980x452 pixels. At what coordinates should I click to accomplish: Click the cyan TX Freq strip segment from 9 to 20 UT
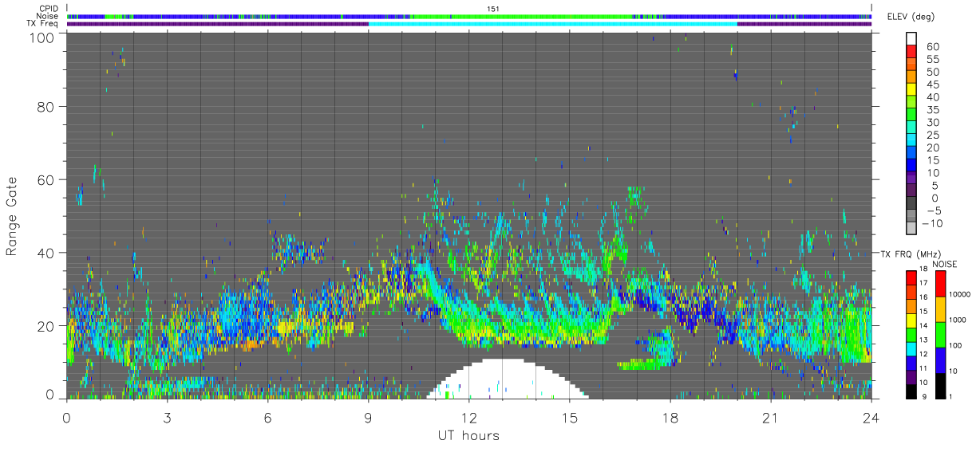[x=553, y=24]
